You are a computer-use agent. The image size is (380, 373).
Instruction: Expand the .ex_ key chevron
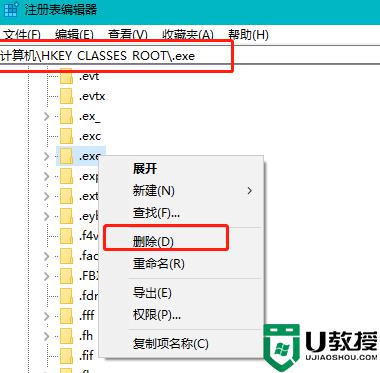coord(47,116)
